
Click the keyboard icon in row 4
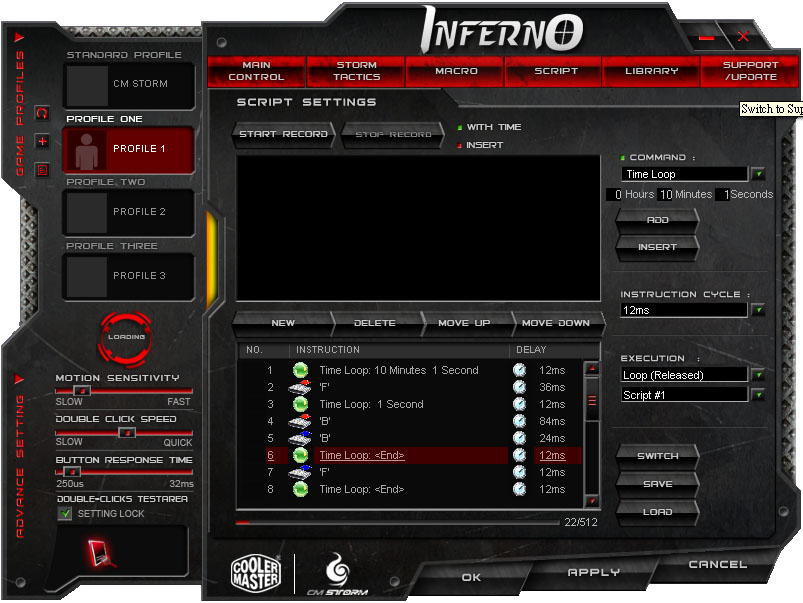(300, 421)
